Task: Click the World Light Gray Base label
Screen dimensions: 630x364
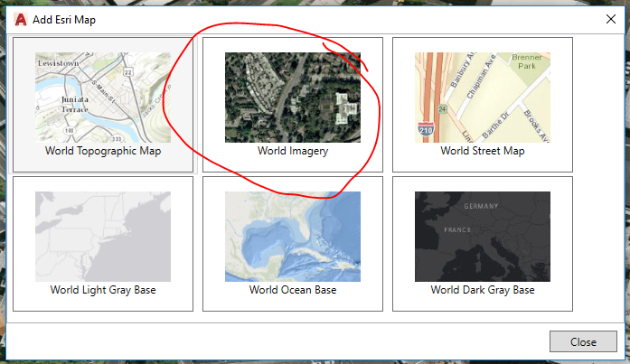Action: 103,290
